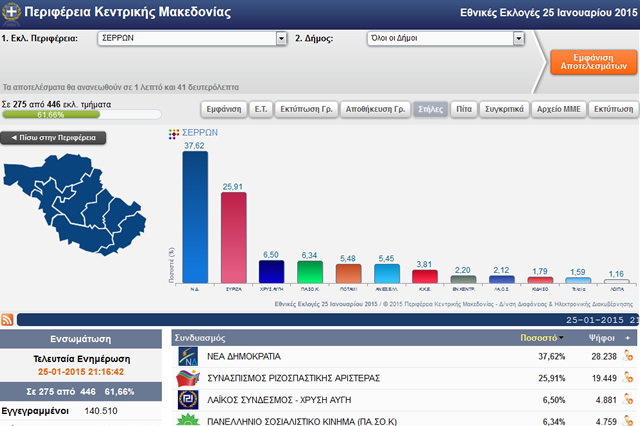Open candidate details icon for Νέα Δημοκρατία row
Viewport: 640px width, 426px height.
tap(627, 355)
